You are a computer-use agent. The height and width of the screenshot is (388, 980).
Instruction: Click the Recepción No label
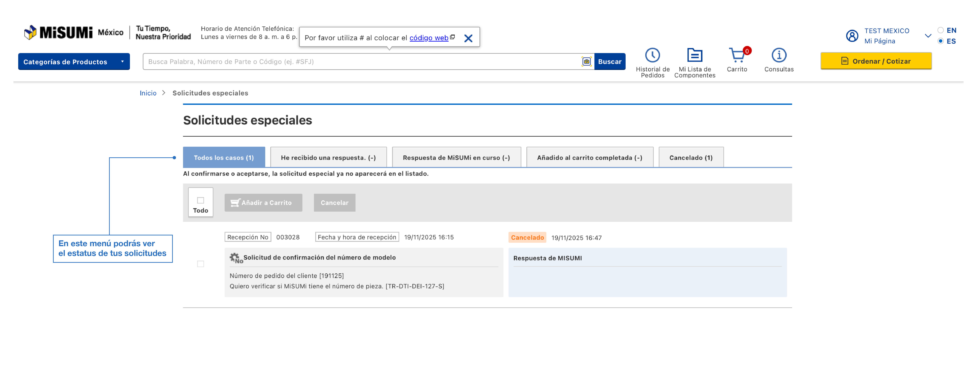pyautogui.click(x=248, y=237)
